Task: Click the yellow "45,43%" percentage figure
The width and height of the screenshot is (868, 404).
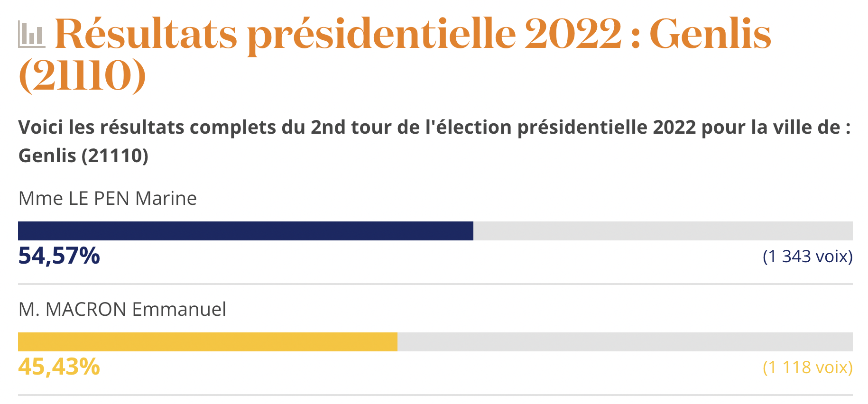Action: pyautogui.click(x=59, y=367)
